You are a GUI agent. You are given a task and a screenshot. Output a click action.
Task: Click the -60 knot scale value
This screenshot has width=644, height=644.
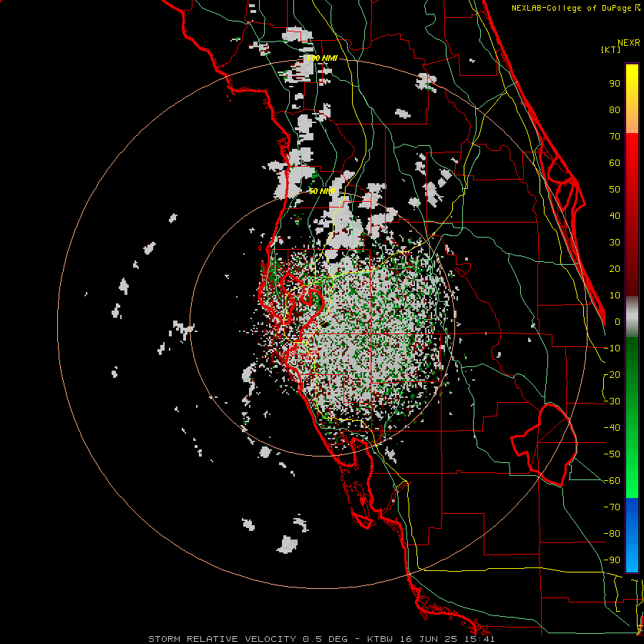click(x=612, y=481)
